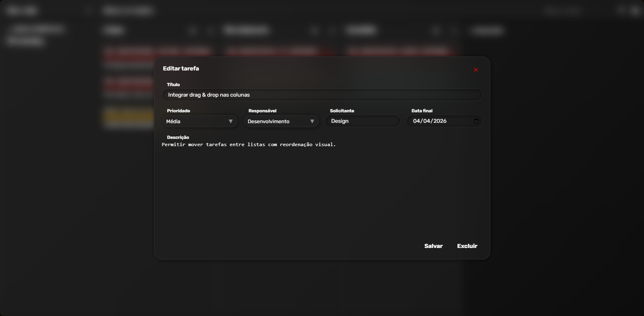Focus the Título field with 'Integrar drag & drop'
This screenshot has width=644, height=316.
[x=322, y=95]
